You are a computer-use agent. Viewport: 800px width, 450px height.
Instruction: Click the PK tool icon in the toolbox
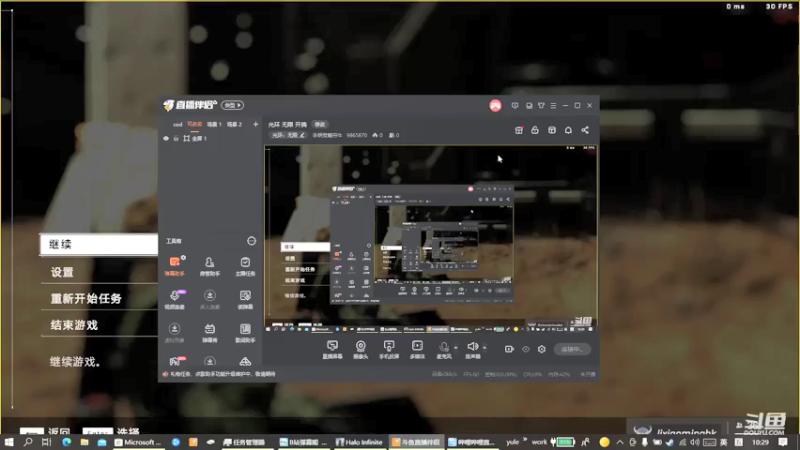pyautogui.click(x=176, y=361)
